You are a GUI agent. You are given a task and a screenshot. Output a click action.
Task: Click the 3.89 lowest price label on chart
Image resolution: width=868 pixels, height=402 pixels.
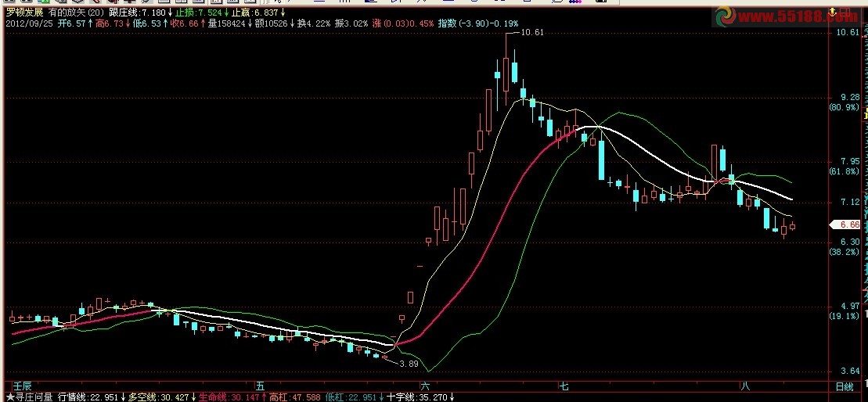409,364
